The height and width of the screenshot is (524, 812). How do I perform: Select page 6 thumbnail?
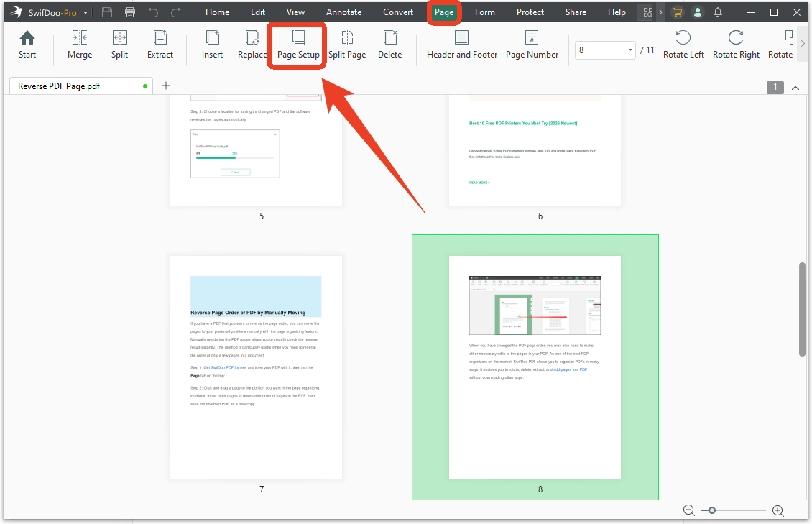point(535,150)
